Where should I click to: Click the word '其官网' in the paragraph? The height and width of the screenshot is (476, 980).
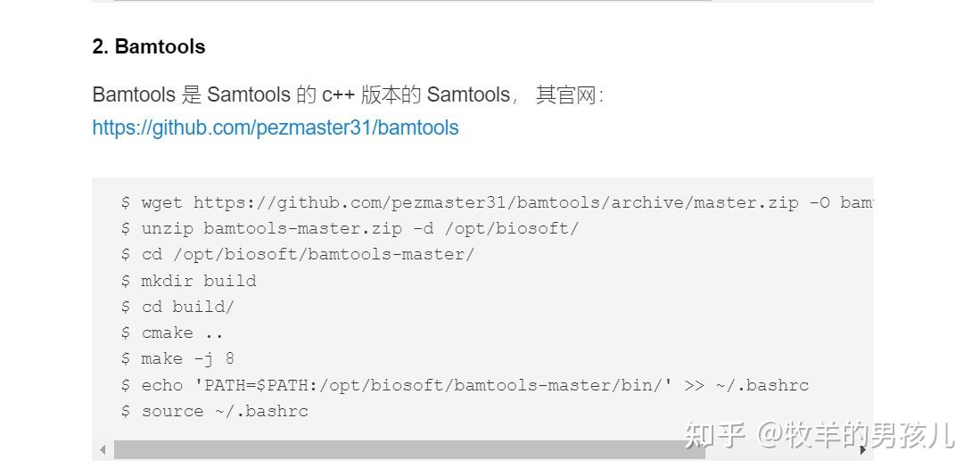pyautogui.click(x=565, y=94)
